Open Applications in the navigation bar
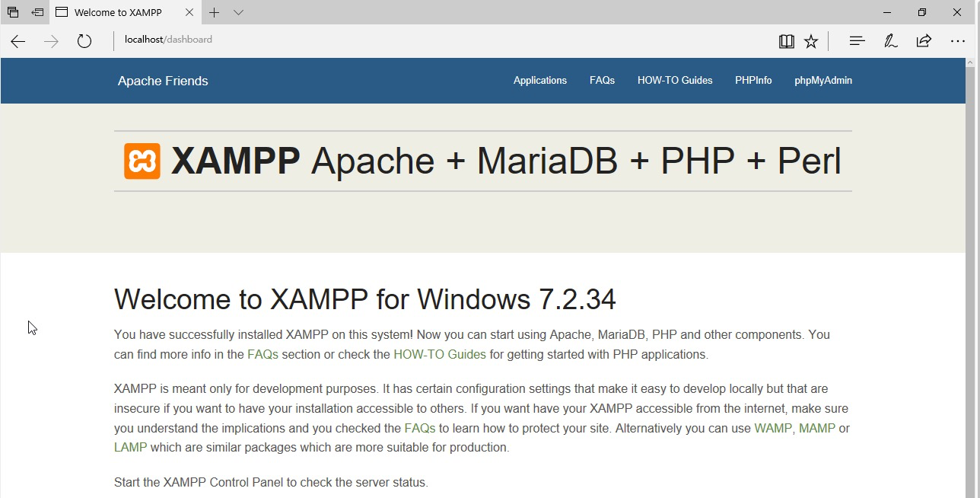Viewport: 980px width, 498px height. coord(540,80)
